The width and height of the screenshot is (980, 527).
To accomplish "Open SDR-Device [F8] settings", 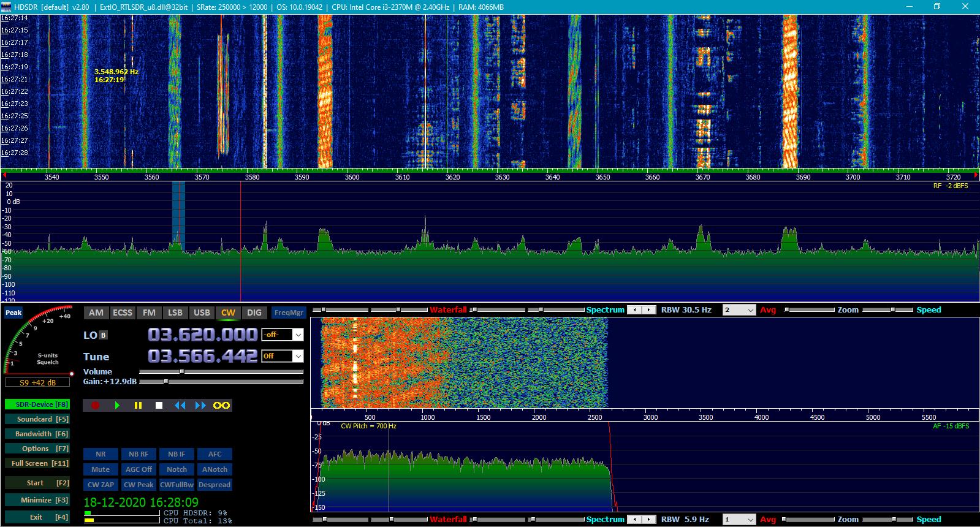I will (37, 404).
